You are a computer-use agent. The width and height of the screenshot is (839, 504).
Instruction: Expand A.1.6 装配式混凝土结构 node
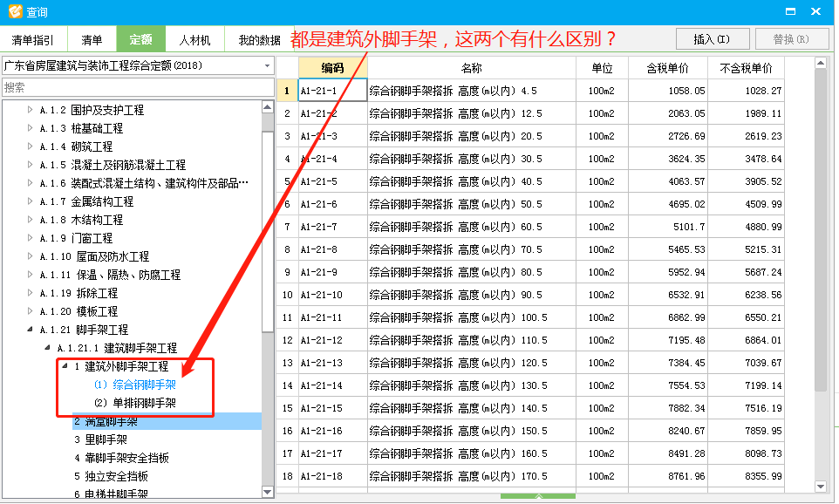point(30,183)
